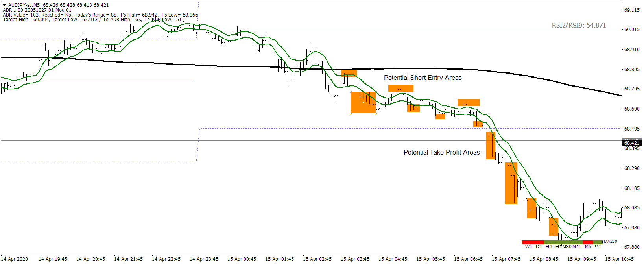Select the 'Potential Take Profit Areas' text label
Viewport: 644px width, 264px height.
click(x=441, y=153)
